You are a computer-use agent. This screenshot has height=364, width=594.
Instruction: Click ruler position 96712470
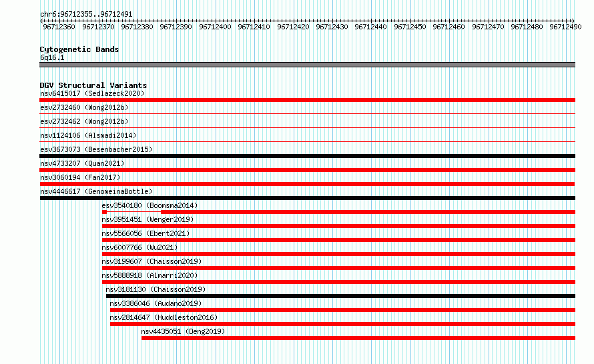(x=488, y=27)
